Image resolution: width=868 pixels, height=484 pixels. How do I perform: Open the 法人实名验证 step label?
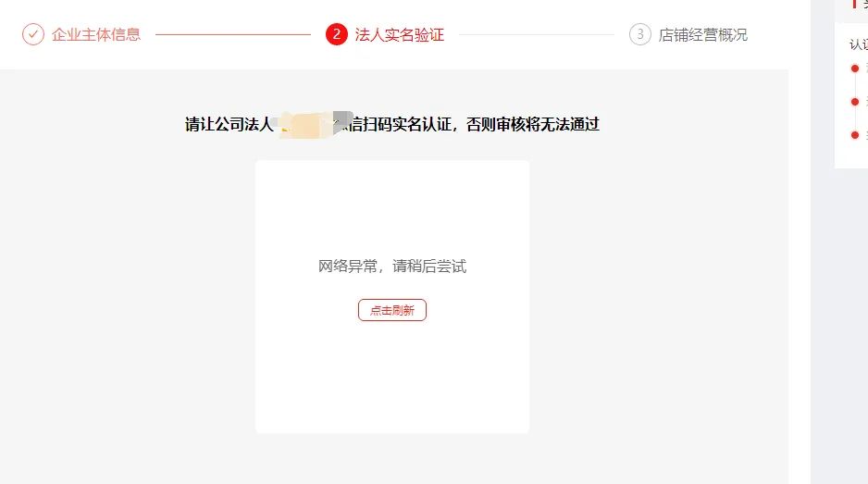(x=400, y=34)
